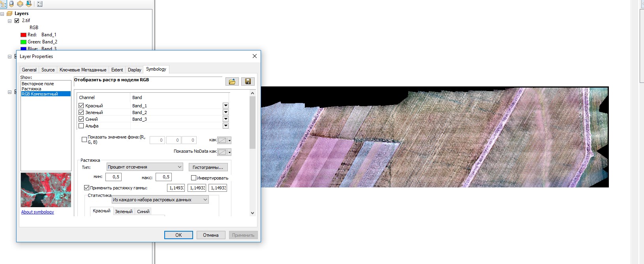This screenshot has height=264, width=644.
Task: Uncheck the Красный channel checkbox
Action: 81,106
